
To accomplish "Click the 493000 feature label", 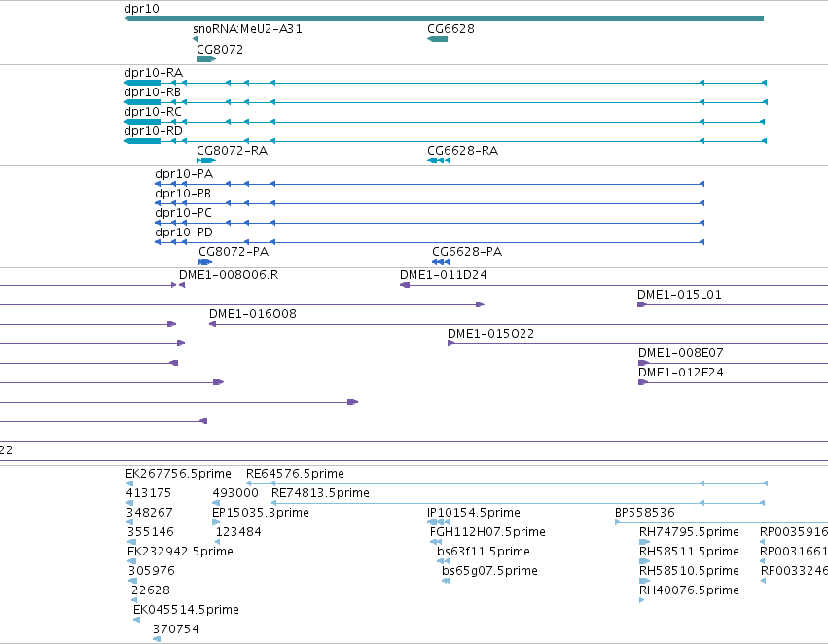I will point(235,493).
